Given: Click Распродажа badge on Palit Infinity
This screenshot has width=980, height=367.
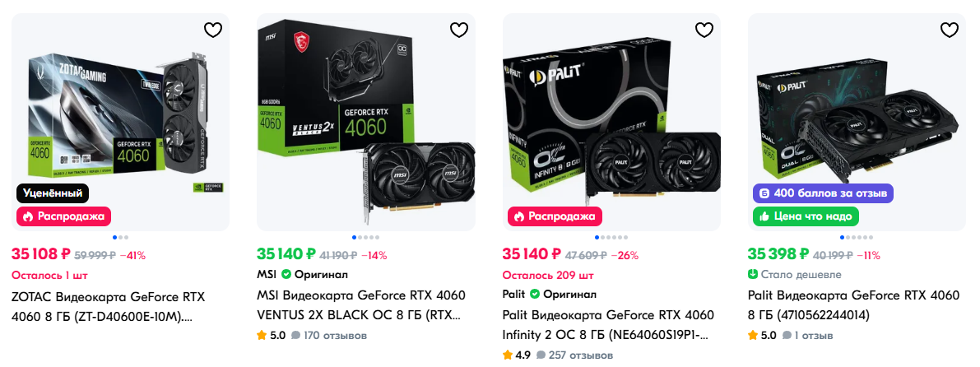Looking at the screenshot, I should 555,216.
